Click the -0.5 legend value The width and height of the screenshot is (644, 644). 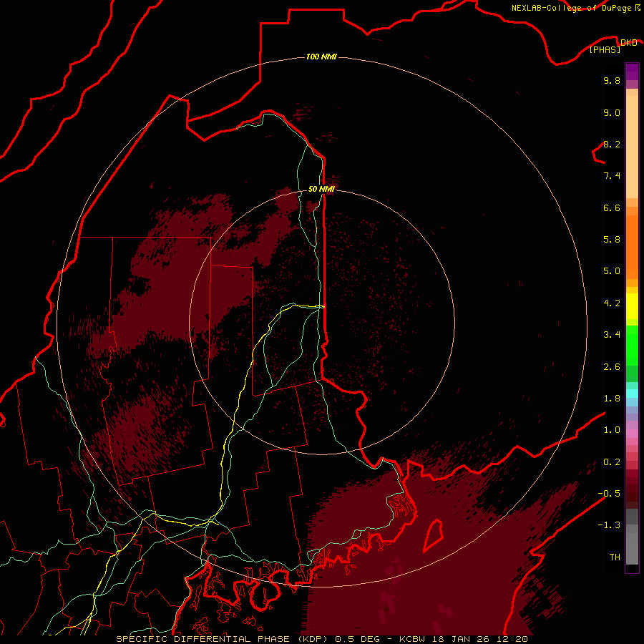click(x=609, y=494)
